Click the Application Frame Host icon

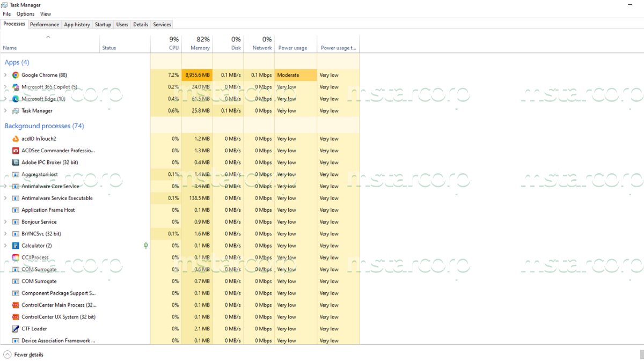click(x=16, y=210)
